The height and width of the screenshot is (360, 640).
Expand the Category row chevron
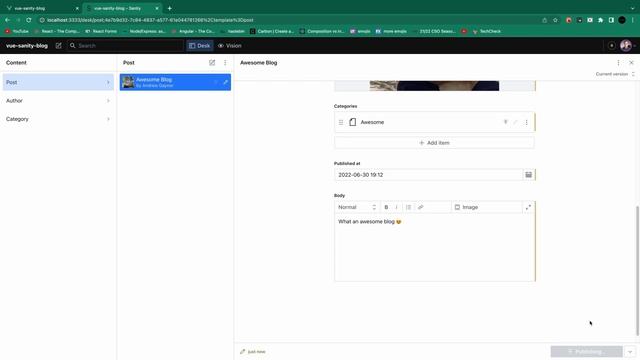coord(108,119)
